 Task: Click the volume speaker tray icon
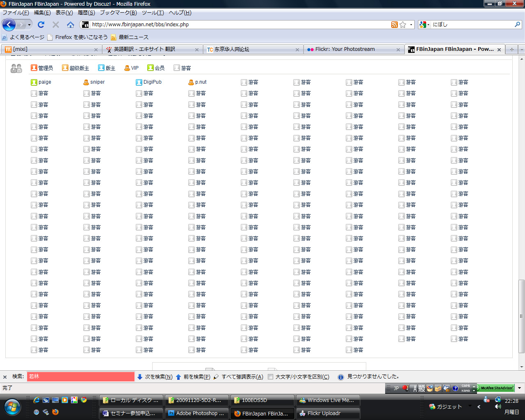tap(498, 406)
